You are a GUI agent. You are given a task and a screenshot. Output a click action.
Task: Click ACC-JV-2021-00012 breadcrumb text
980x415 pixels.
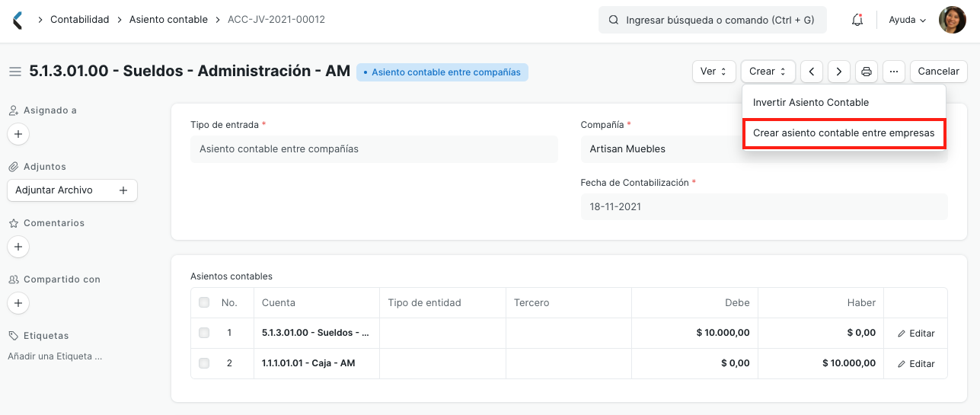coord(276,20)
